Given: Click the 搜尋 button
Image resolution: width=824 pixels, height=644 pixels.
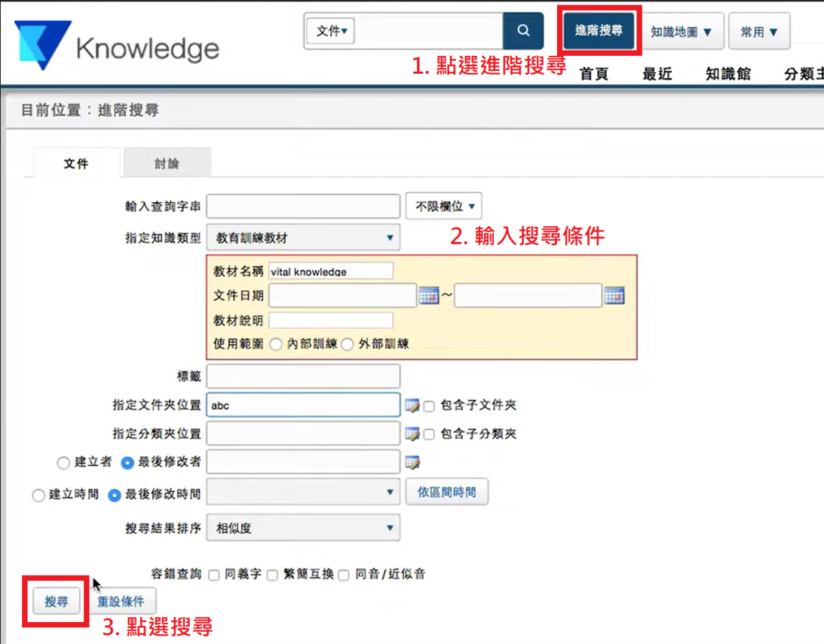Looking at the screenshot, I should (x=56, y=602).
